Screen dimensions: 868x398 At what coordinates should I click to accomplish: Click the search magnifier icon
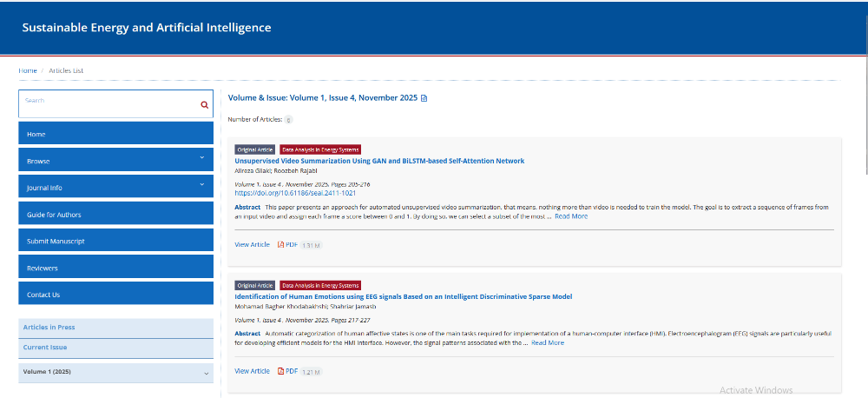[x=204, y=104]
